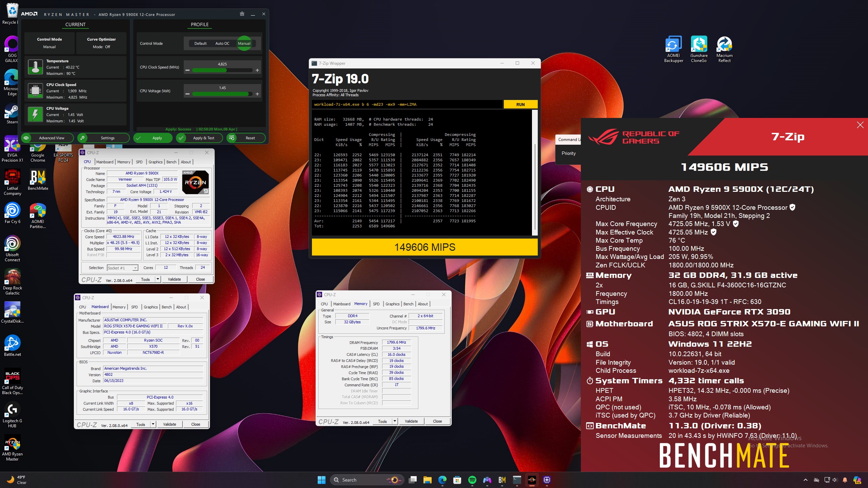This screenshot has height=488, width=868.
Task: Open Macrium Reflect desktop icon
Action: coord(724,49)
